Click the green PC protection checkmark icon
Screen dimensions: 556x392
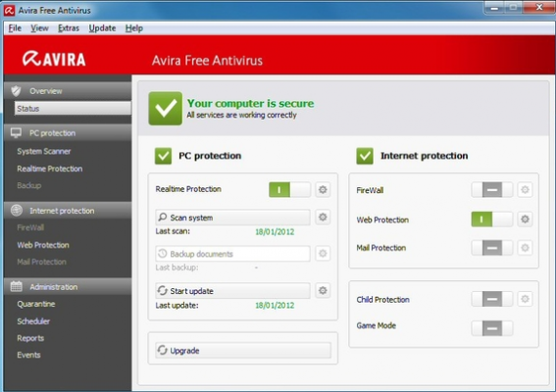163,156
